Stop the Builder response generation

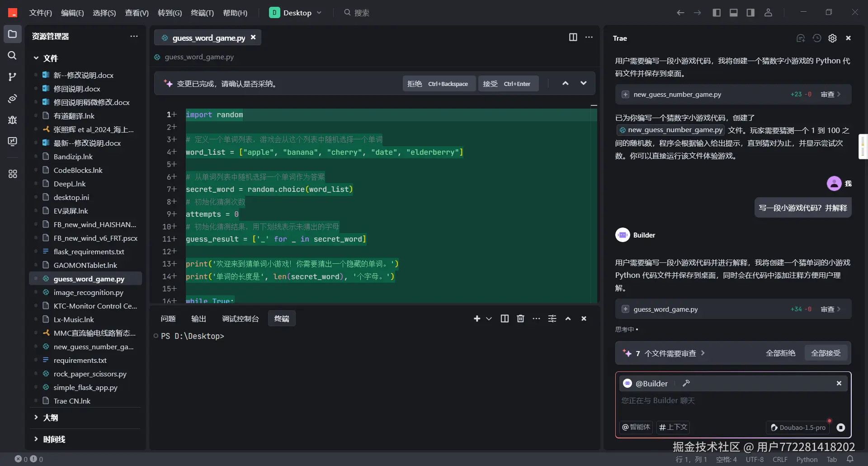(x=841, y=428)
